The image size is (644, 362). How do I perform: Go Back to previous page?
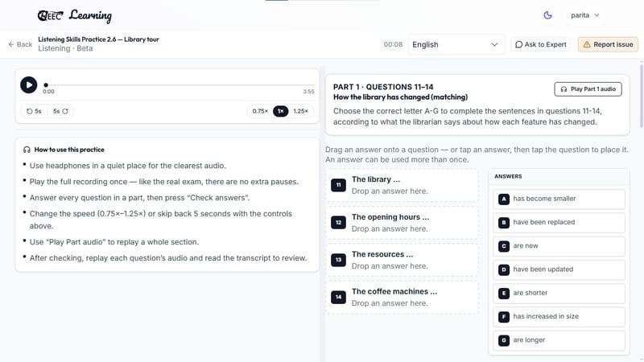click(20, 44)
